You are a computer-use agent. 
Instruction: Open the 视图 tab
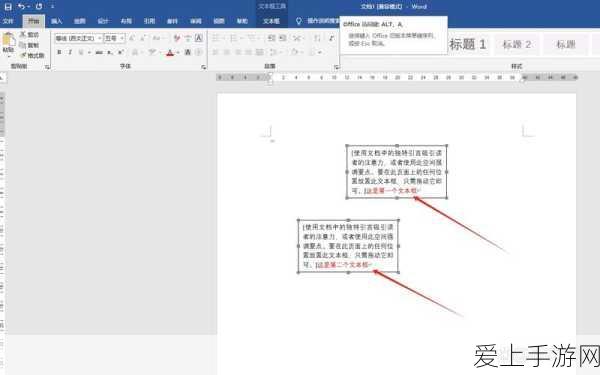click(219, 21)
